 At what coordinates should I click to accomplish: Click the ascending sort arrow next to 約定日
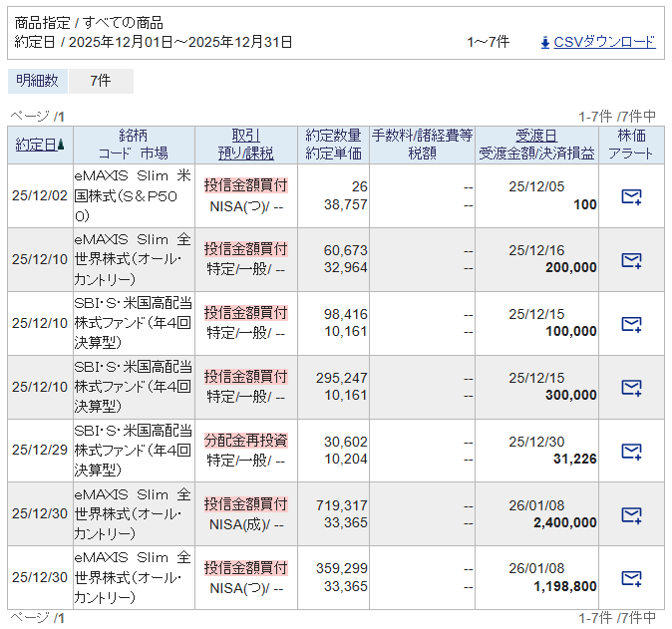pos(61,145)
